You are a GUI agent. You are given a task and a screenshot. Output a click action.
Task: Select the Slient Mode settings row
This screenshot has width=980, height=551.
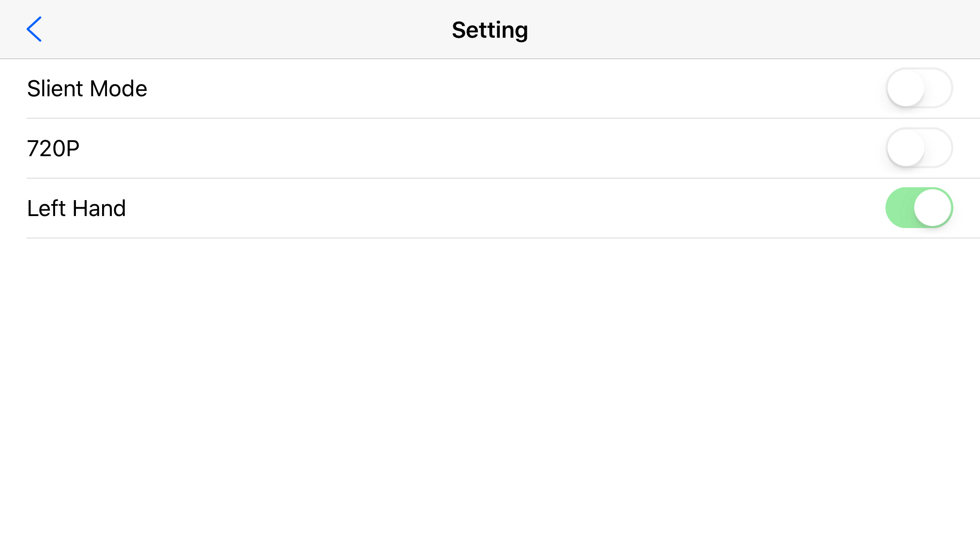coord(490,88)
